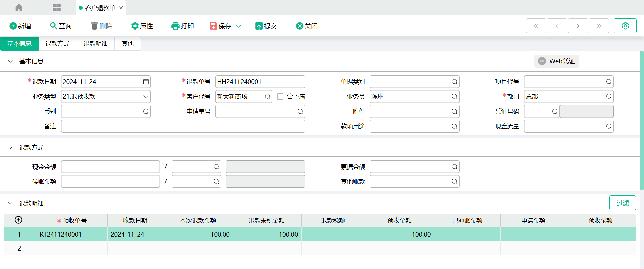The width and height of the screenshot is (644, 269).
Task: Collapse the 基本信息 section
Action: (x=10, y=61)
